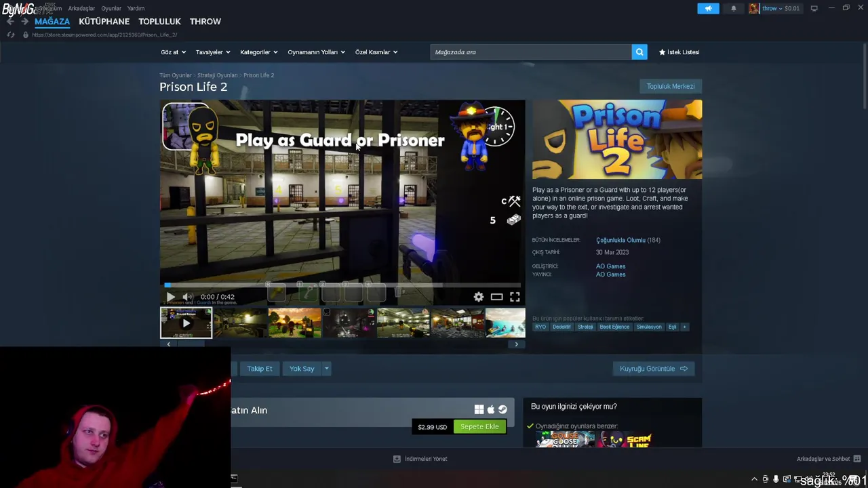Click the Takip Et button
868x488 pixels.
(259, 369)
